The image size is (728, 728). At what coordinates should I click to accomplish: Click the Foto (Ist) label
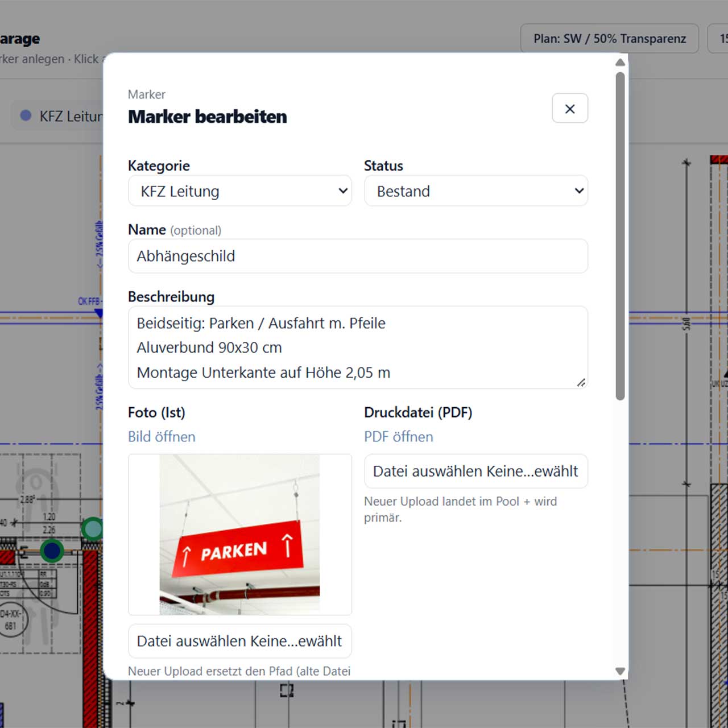(156, 412)
